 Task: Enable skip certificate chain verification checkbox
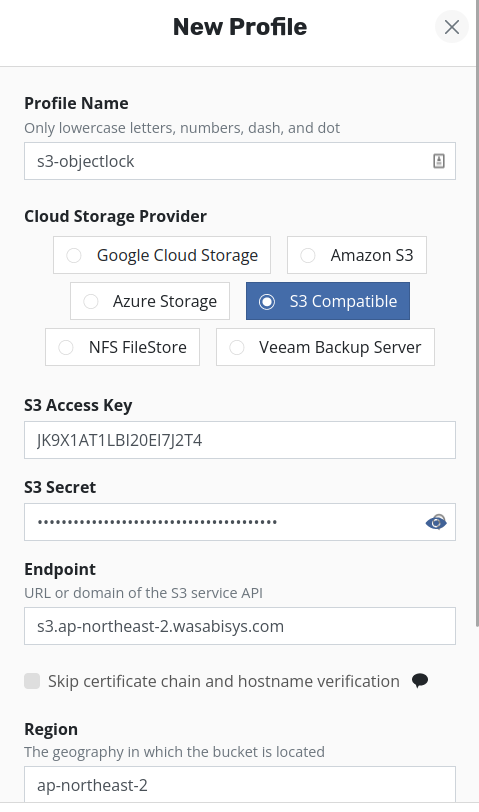pos(32,681)
